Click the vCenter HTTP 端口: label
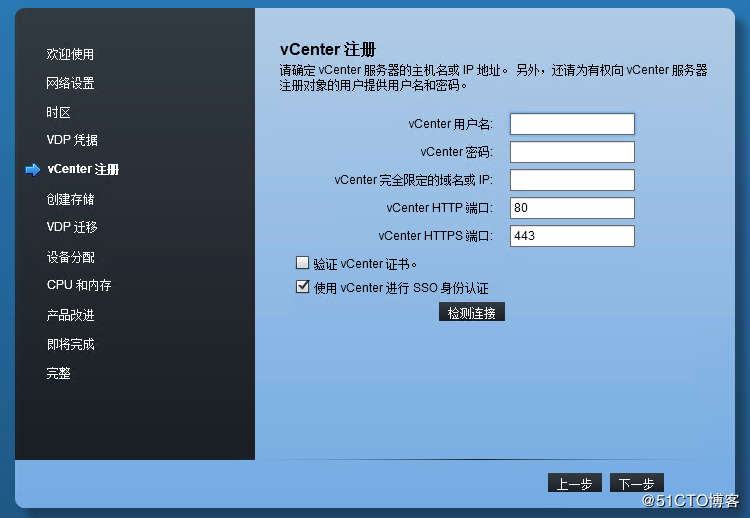Image resolution: width=750 pixels, height=518 pixels. [x=439, y=208]
